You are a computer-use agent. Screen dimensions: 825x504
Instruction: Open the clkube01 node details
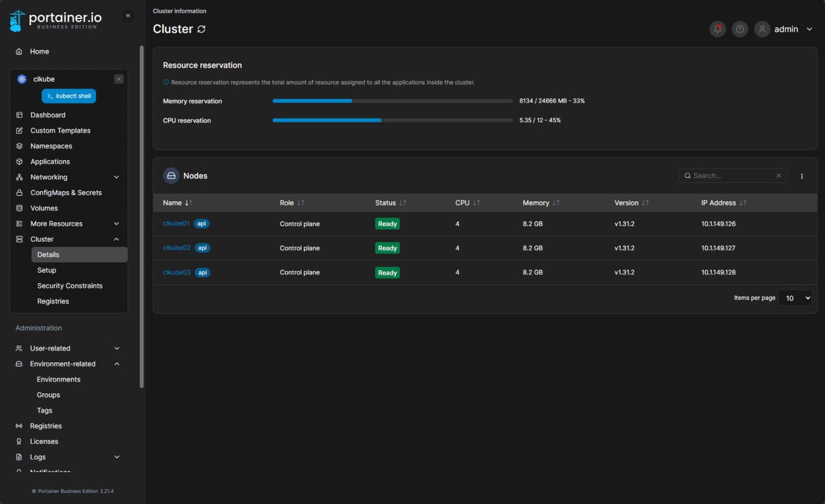(176, 224)
